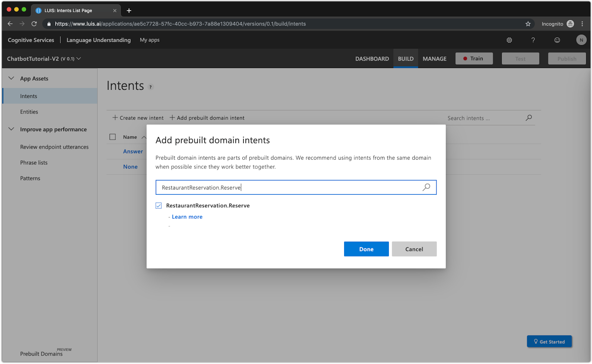
Task: Switch to the MANAGE tab
Action: point(434,58)
